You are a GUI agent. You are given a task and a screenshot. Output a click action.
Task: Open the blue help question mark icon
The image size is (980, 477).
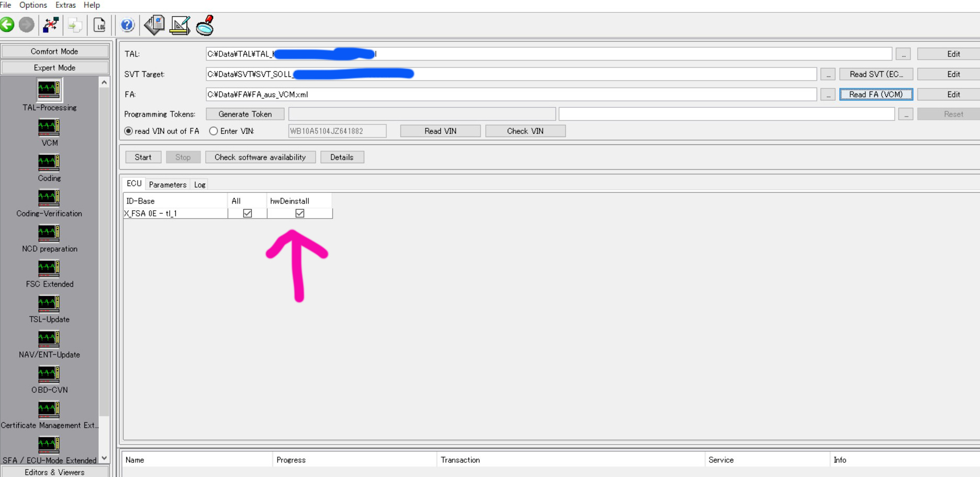pyautogui.click(x=127, y=25)
